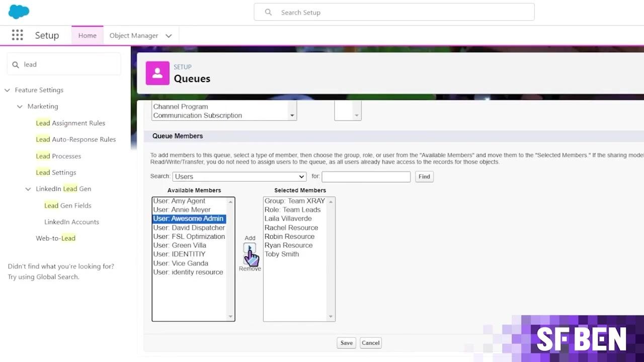Screen dimensions: 644x362
Task: Open Lead Assignment Rules
Action: tap(70, 123)
